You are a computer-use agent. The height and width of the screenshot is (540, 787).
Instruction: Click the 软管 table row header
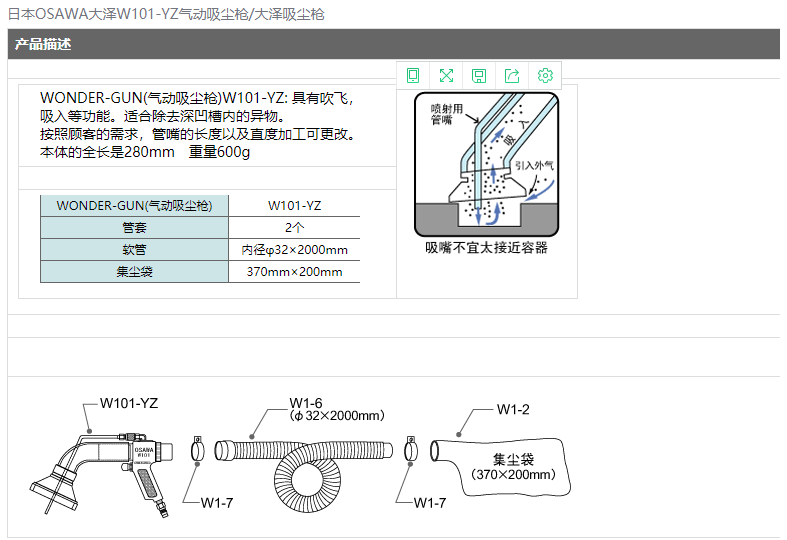click(x=134, y=250)
